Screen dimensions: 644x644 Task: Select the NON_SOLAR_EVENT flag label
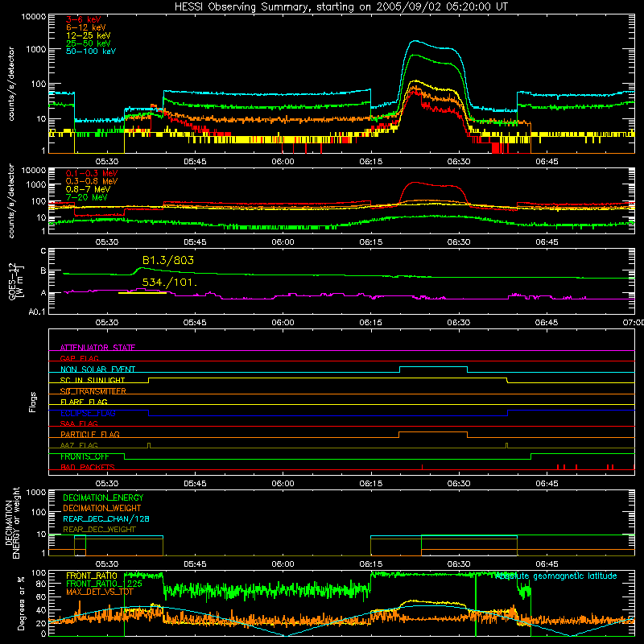click(97, 369)
